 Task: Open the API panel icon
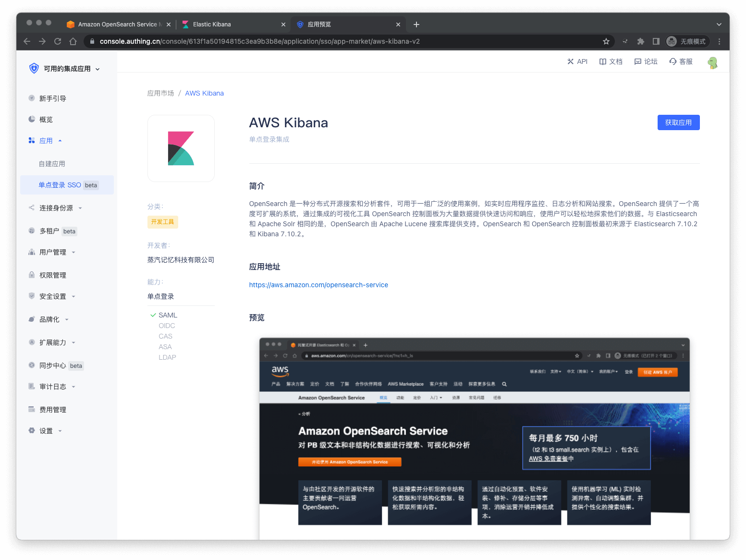point(577,61)
